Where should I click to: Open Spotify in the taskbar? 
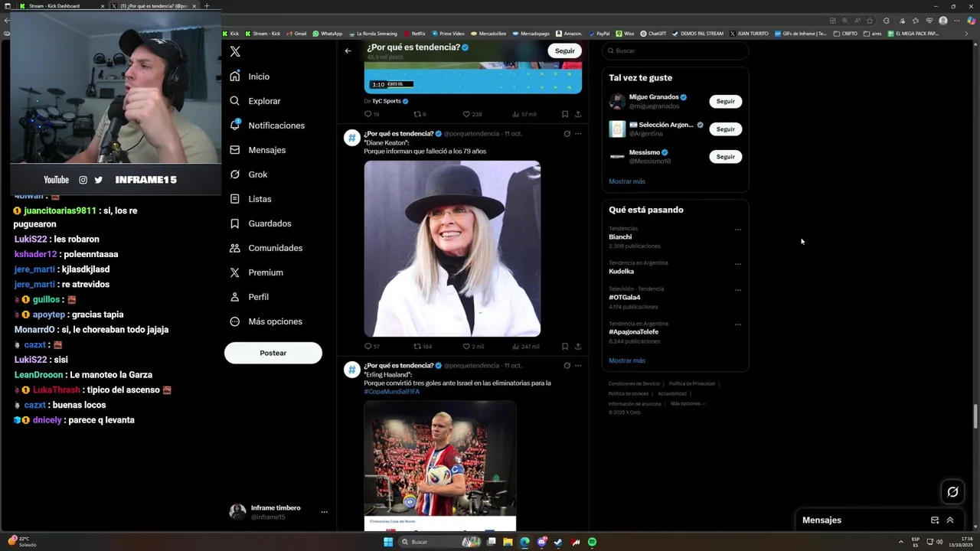[x=593, y=542]
